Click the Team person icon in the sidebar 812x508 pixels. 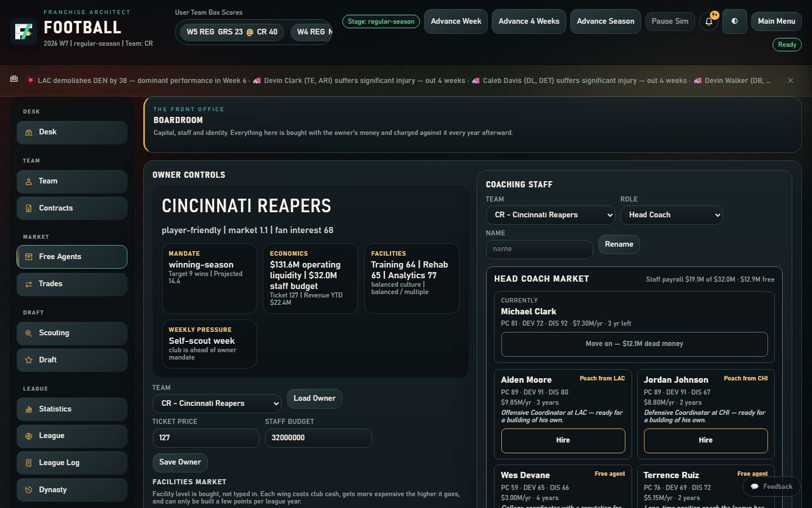(x=29, y=181)
